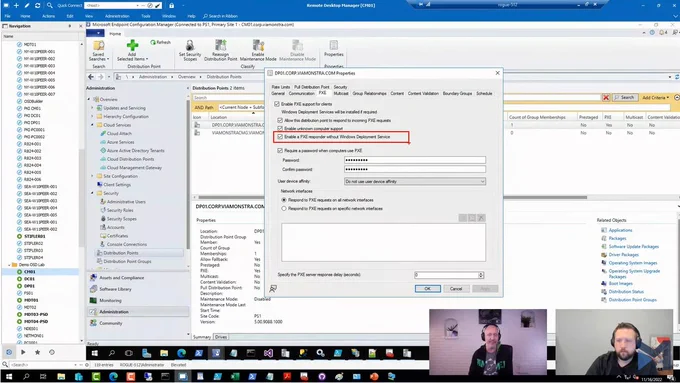Open the Boundary Groups tab
The height and width of the screenshot is (383, 680).
[457, 93]
